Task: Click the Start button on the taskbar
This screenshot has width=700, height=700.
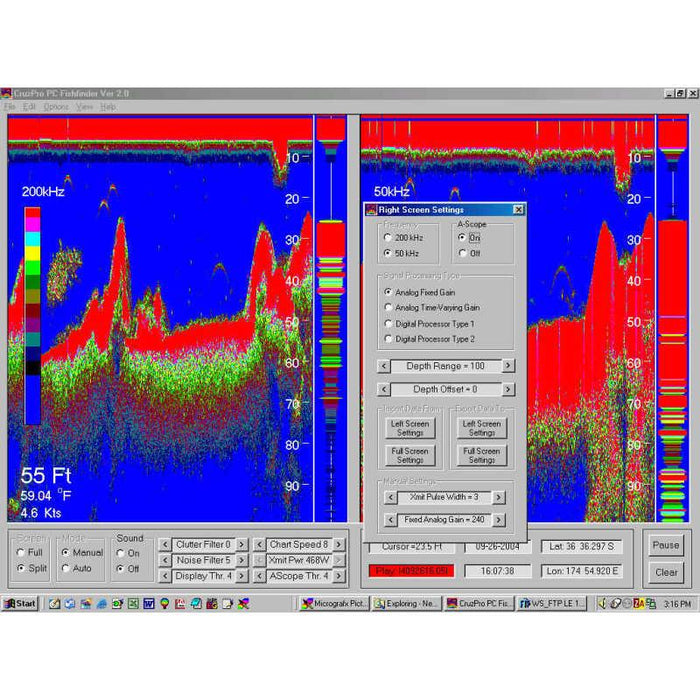Action: pos(20,603)
